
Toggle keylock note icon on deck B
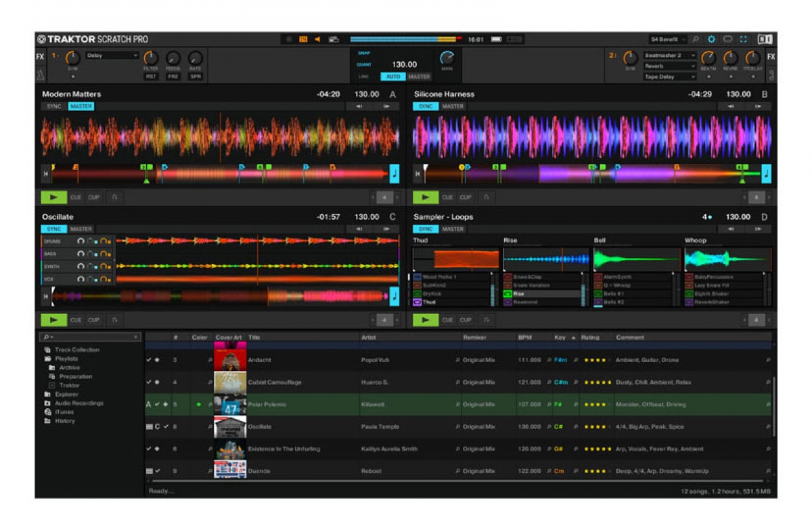[x=766, y=174]
